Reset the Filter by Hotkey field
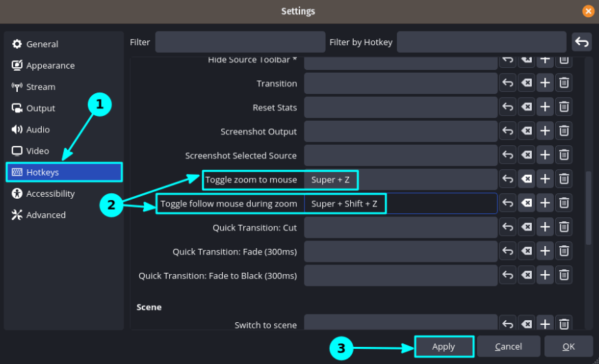 (581, 42)
